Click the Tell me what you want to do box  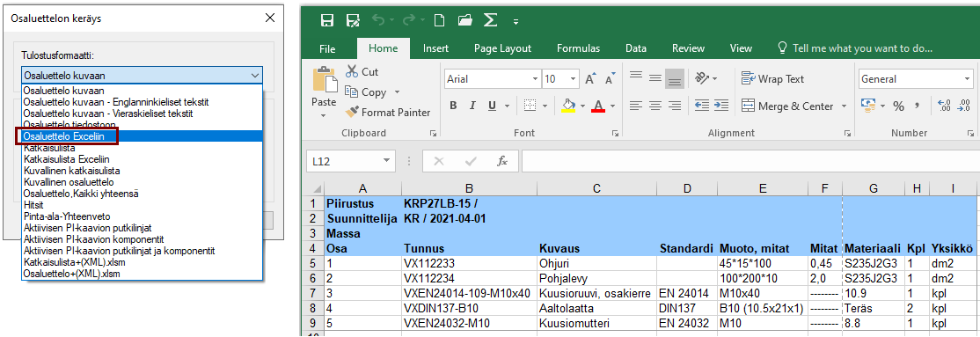[854, 48]
